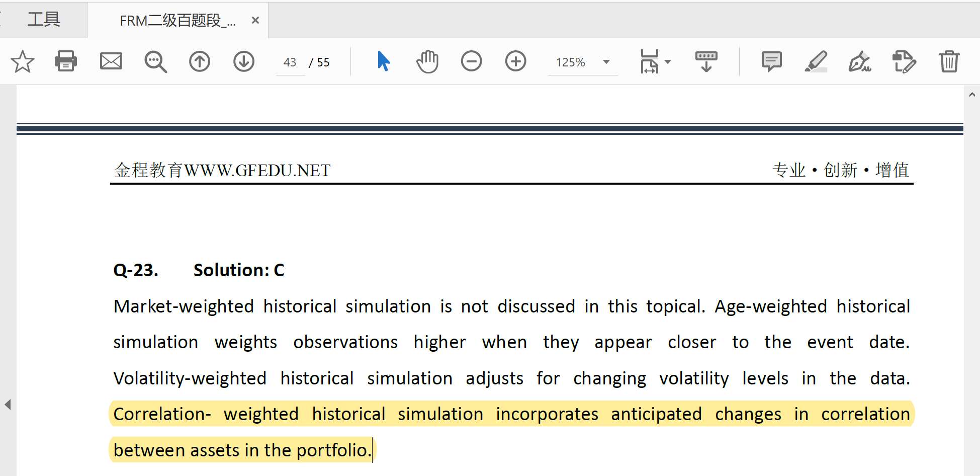
Task: Click the word 'Volatility-weighted' in the paragraph
Action: (x=190, y=378)
